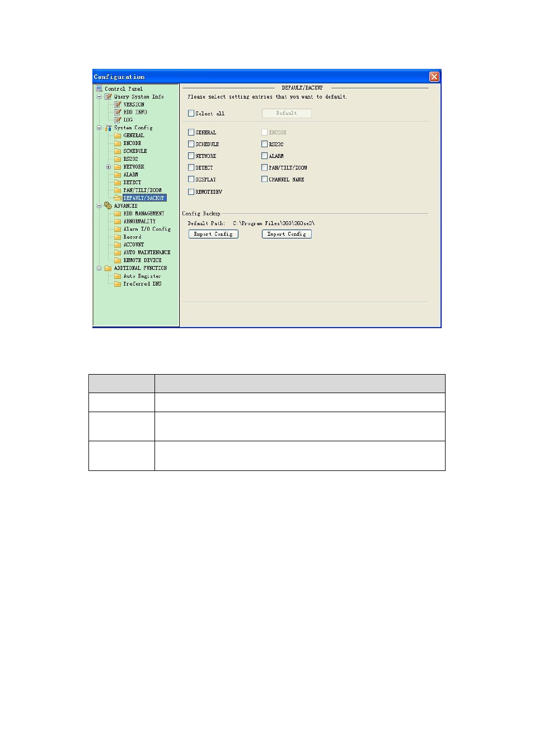Enable the GENERAL default checkbox
Viewport: 534px width, 756px height.
point(191,132)
